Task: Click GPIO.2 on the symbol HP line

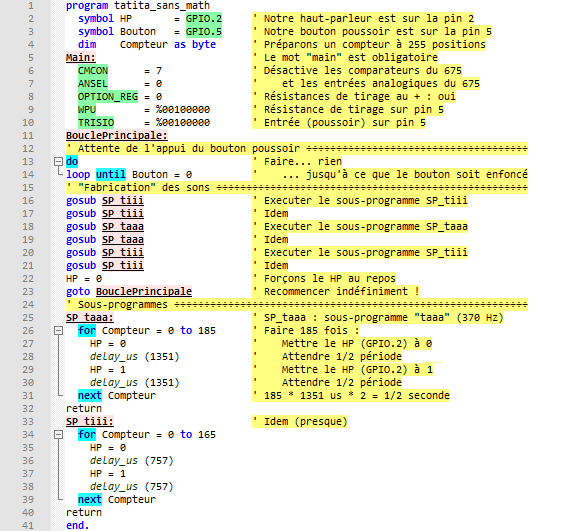Action: point(204,18)
